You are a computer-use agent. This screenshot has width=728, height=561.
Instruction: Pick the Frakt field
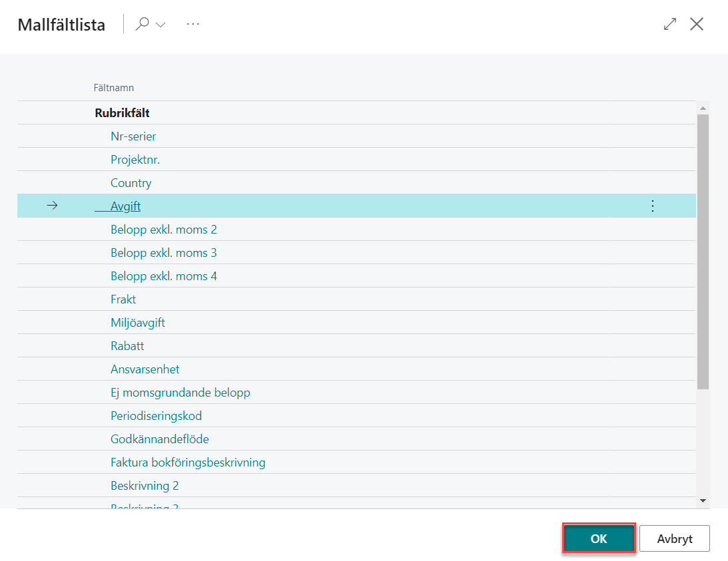[123, 299]
